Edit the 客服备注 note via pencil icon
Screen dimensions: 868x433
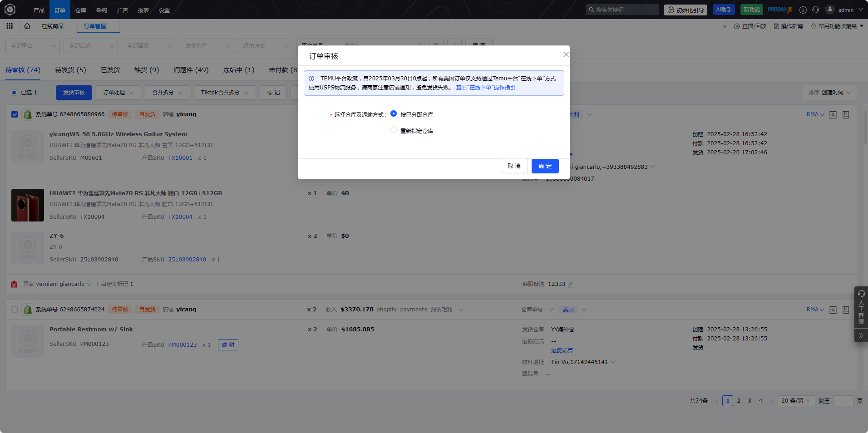click(x=571, y=284)
